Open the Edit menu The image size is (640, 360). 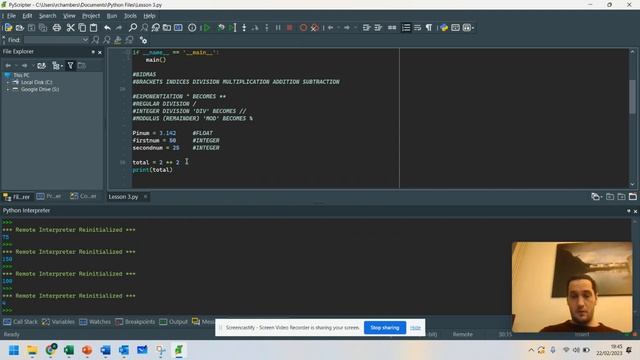click(x=27, y=16)
